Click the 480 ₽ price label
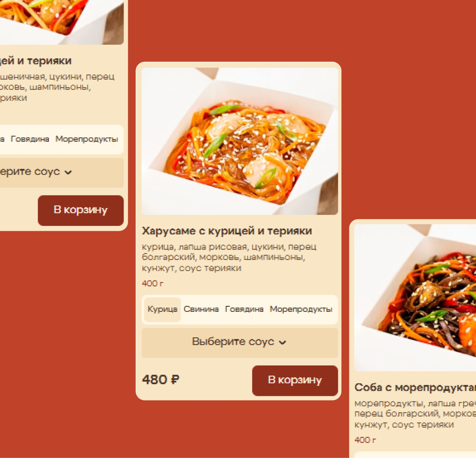 click(161, 380)
